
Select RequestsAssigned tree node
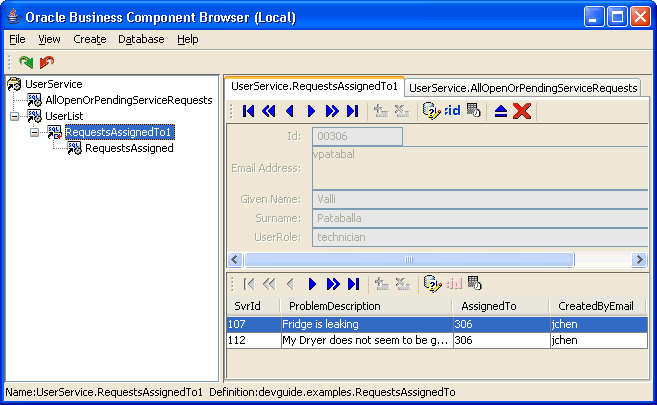pos(129,148)
